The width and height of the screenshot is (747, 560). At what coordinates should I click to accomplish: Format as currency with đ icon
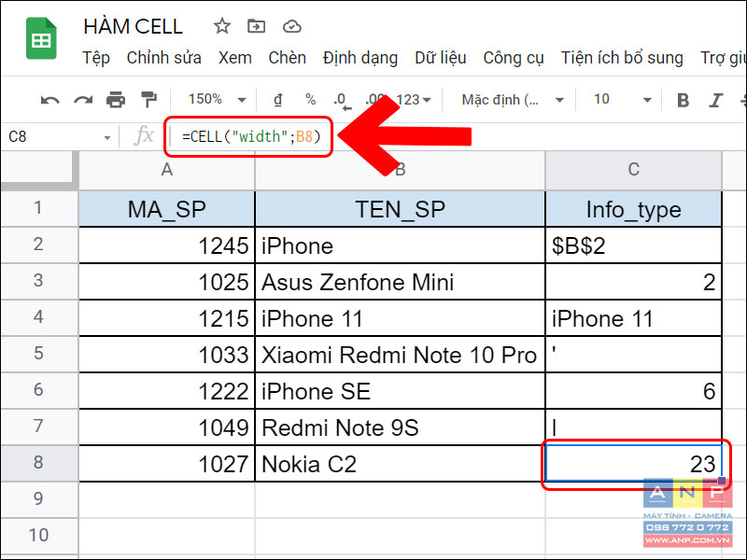[x=277, y=100]
